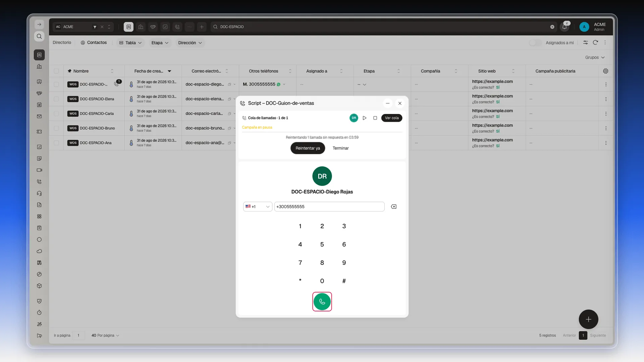Image resolution: width=644 pixels, height=362 pixels.
Task: Click the Terminar button
Action: point(340,148)
